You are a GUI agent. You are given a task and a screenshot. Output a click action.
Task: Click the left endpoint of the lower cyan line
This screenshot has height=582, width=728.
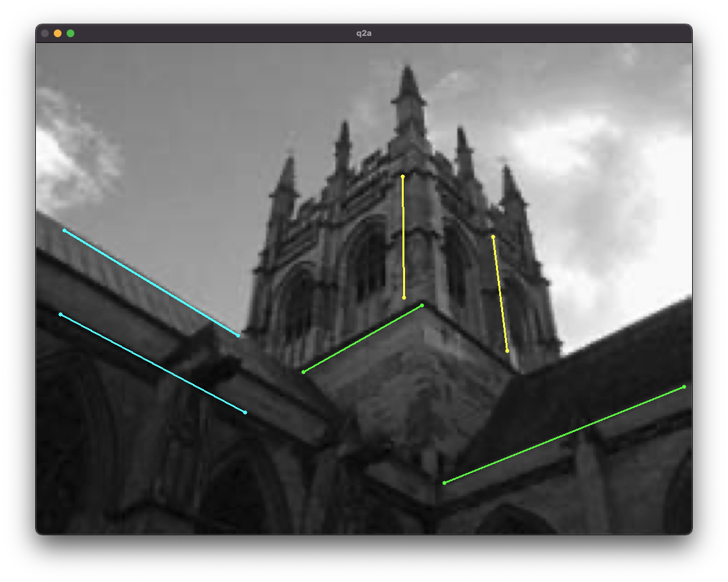[60, 315]
